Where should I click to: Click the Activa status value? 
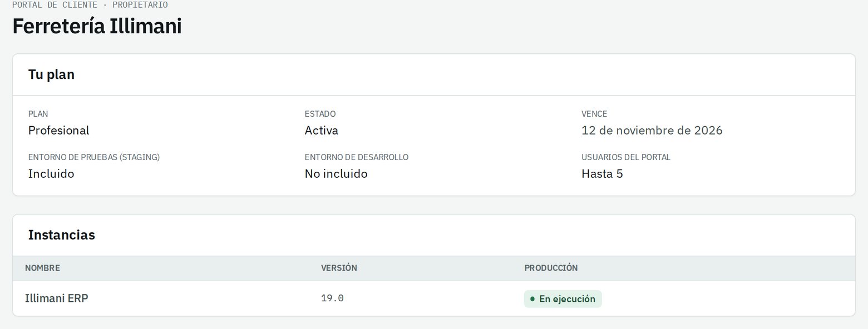tap(321, 131)
